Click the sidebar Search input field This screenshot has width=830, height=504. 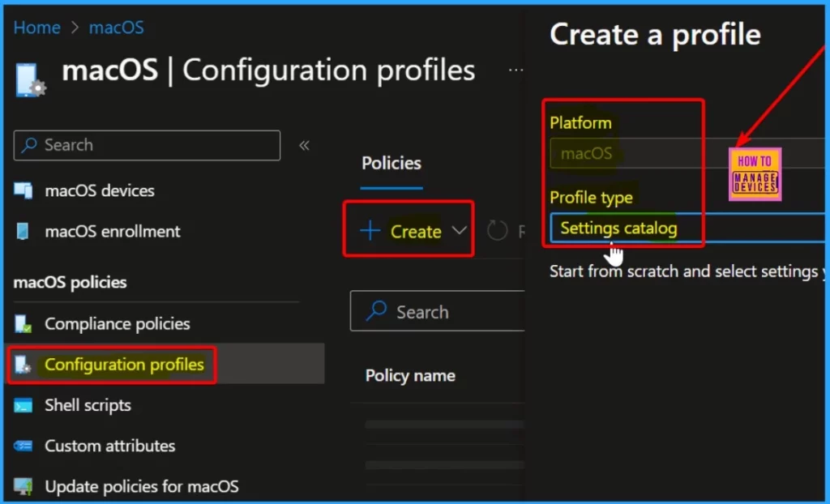click(147, 145)
